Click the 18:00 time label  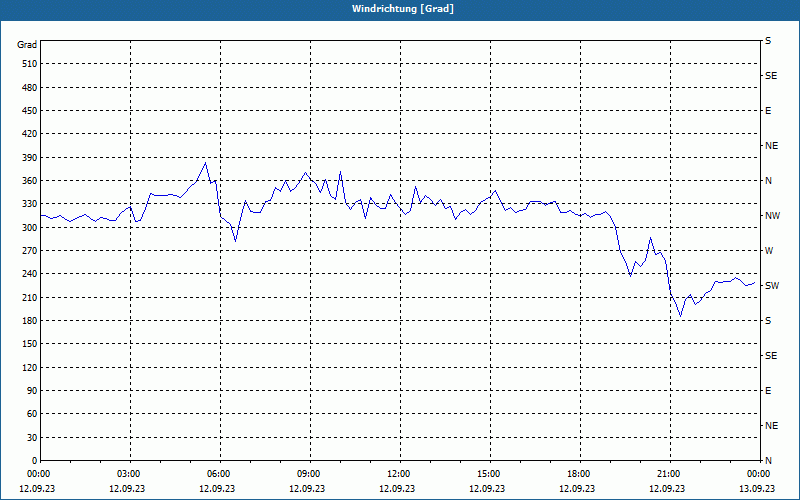[580, 474]
